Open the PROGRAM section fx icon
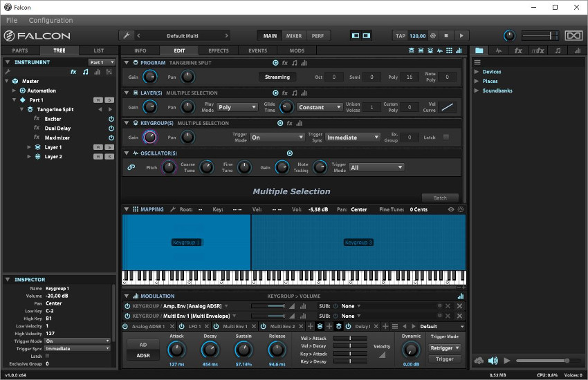 285,63
